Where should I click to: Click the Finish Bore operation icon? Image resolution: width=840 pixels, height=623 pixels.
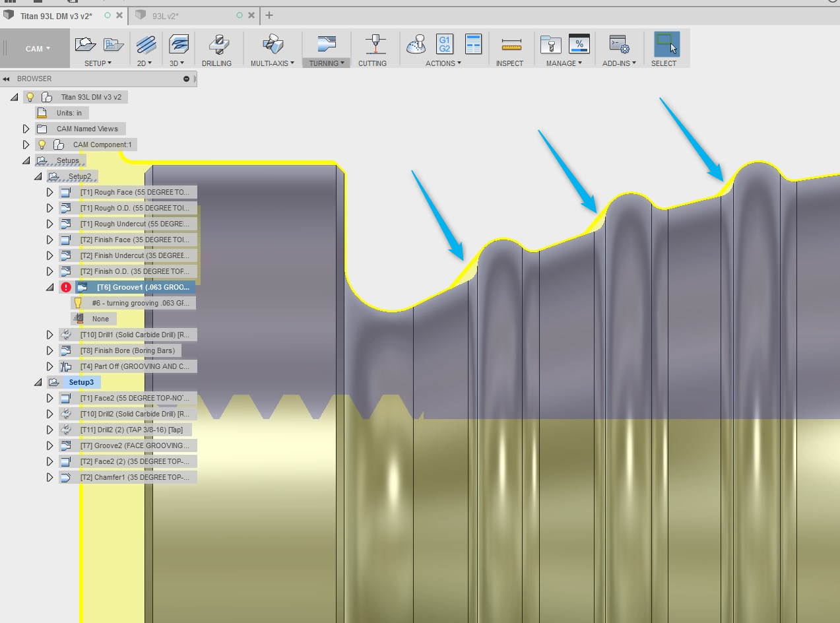click(65, 350)
